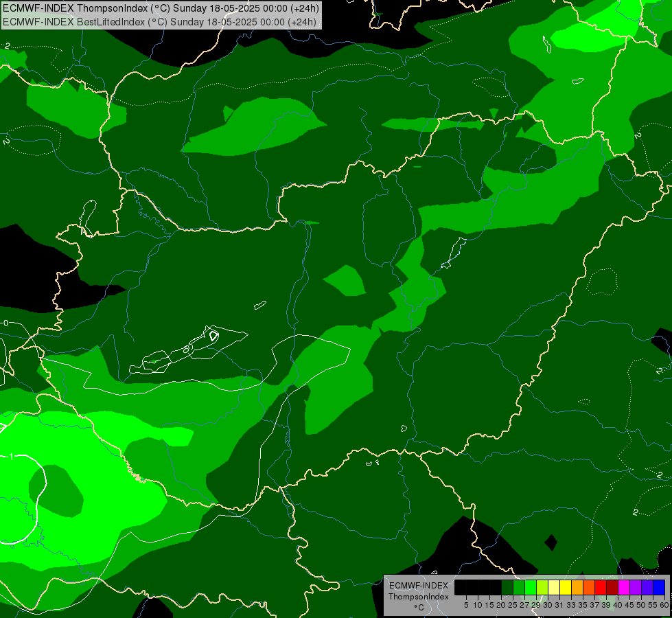Pick the orange 33–35 legend swatch

(x=577, y=588)
